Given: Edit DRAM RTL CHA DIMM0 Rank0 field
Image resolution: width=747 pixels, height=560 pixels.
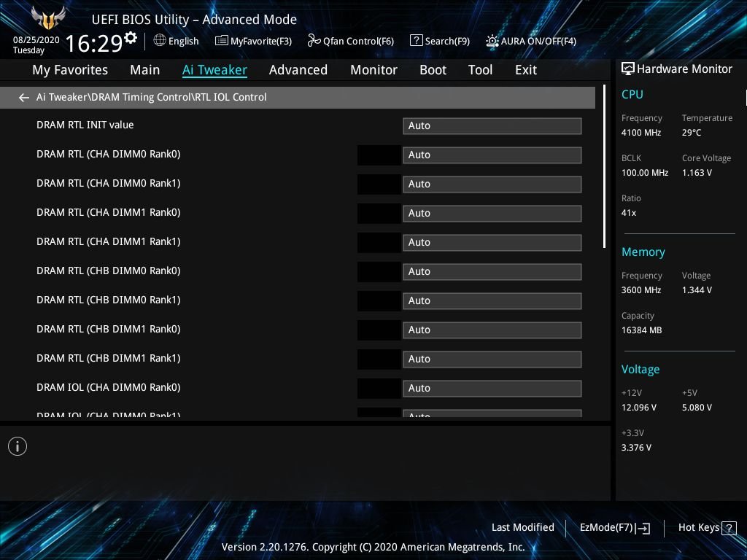Looking at the screenshot, I should coord(492,155).
